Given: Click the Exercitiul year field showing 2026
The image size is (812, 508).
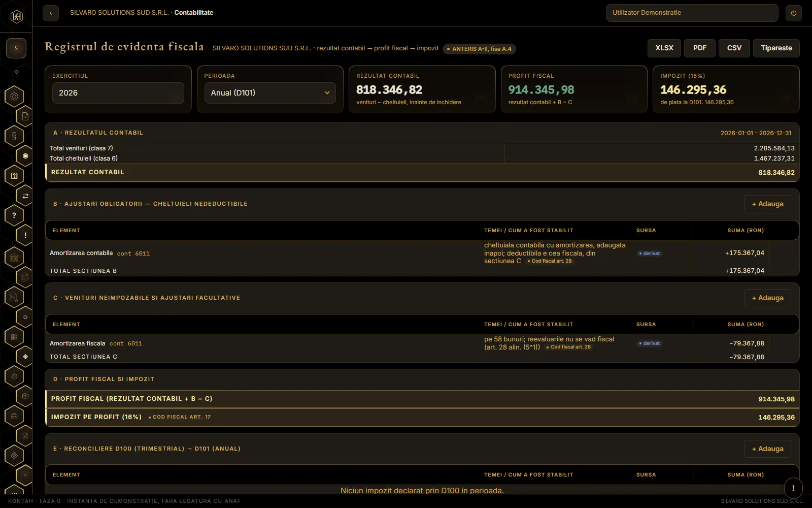Looking at the screenshot, I should tap(118, 93).
